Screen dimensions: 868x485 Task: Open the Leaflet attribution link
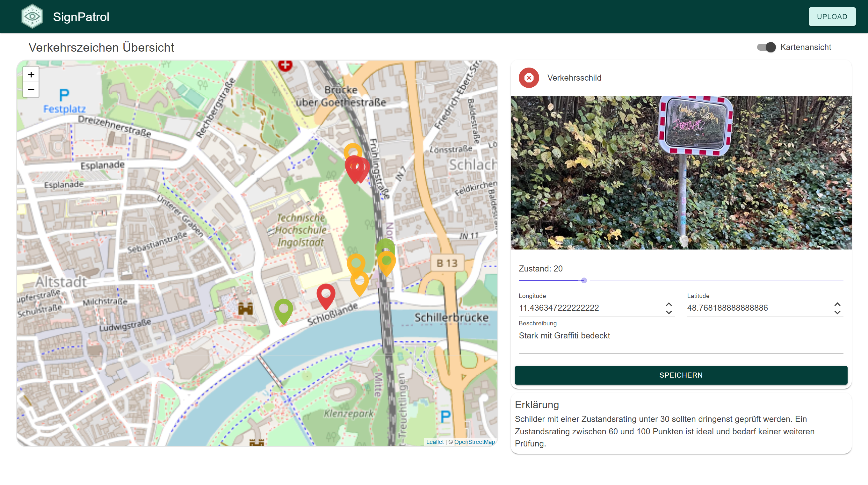pyautogui.click(x=435, y=442)
